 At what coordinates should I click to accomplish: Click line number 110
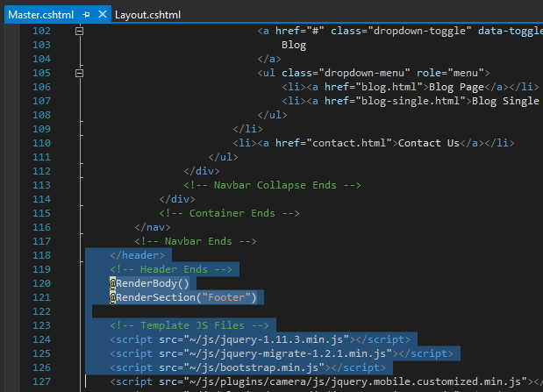(x=41, y=143)
